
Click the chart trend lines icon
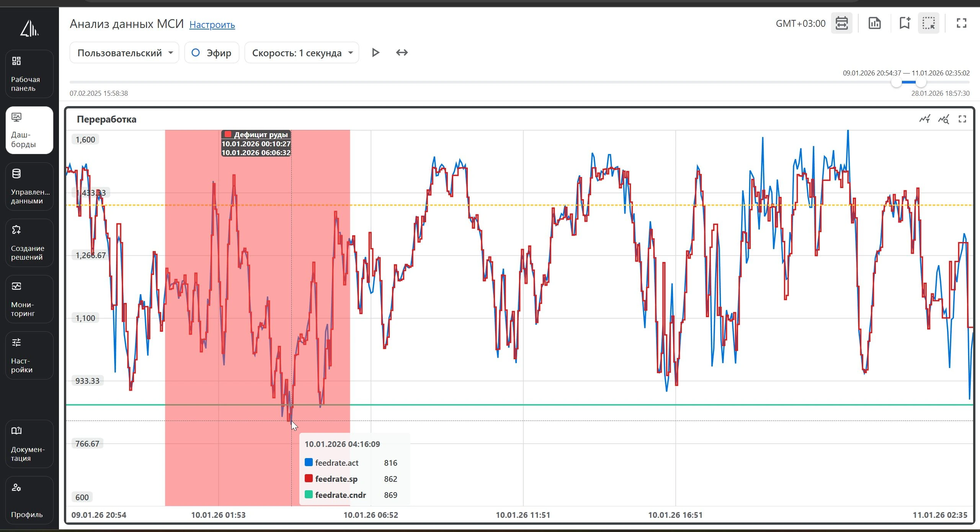(x=924, y=119)
